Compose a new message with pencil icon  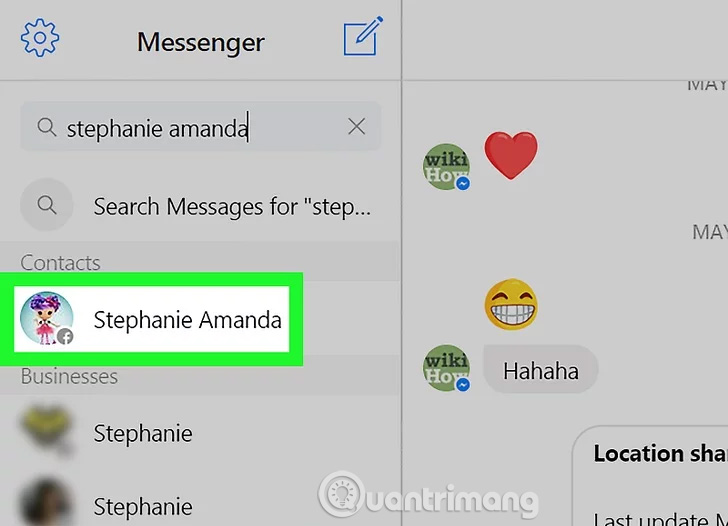point(363,36)
